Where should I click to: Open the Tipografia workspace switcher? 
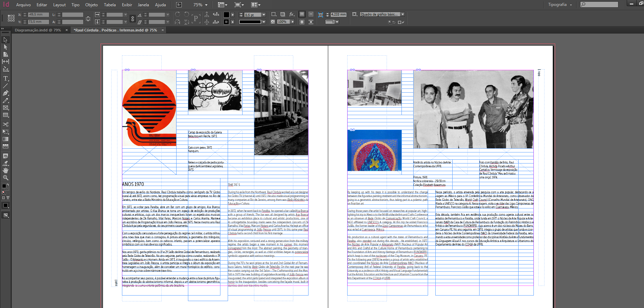560,5
